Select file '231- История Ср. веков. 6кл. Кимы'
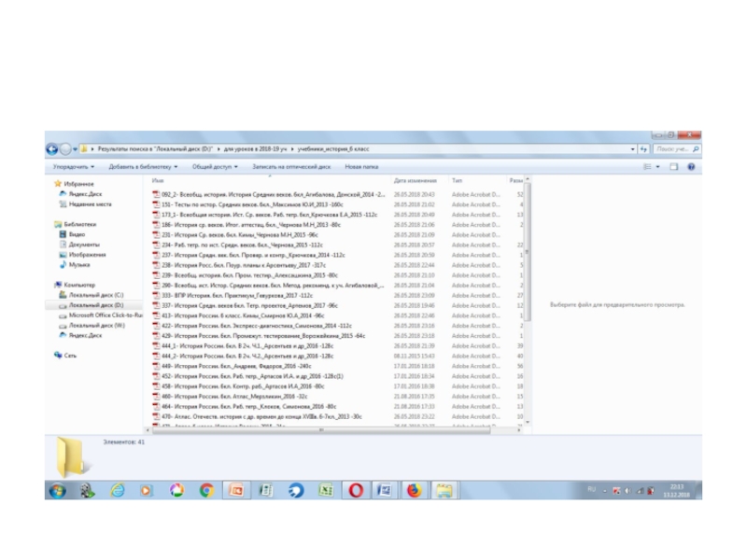 [240, 235]
